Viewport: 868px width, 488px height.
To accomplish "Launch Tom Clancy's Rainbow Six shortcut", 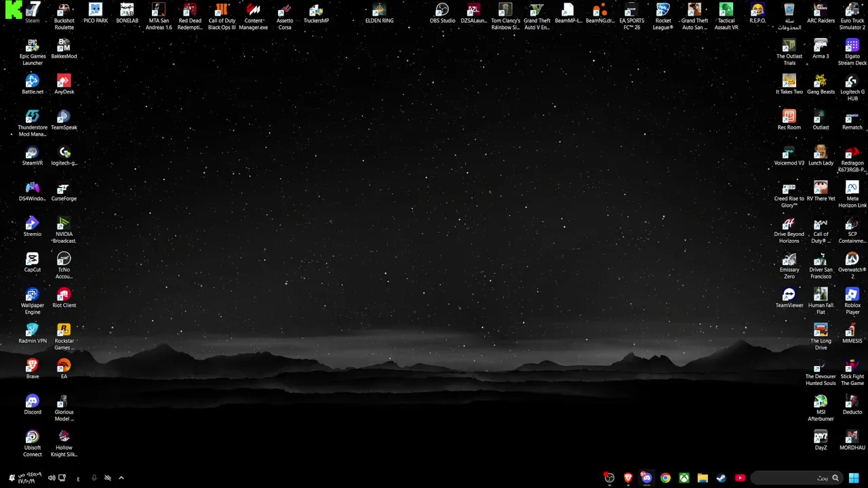I will click(x=505, y=16).
